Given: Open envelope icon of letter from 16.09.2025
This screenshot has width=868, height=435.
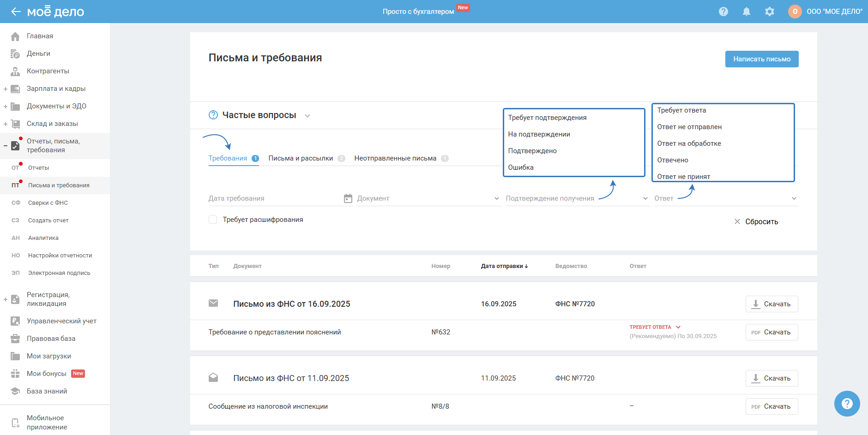Looking at the screenshot, I should 213,304.
